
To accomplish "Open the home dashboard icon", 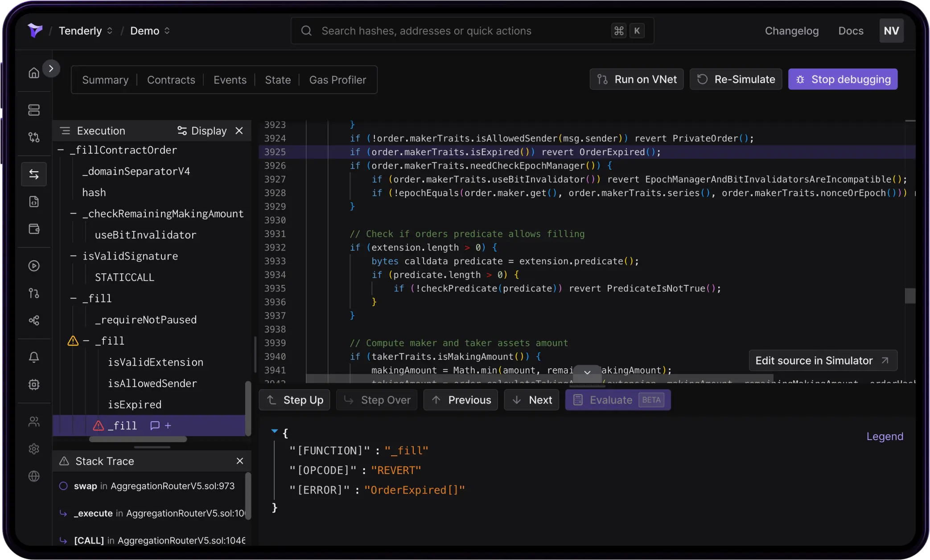I will [x=34, y=73].
